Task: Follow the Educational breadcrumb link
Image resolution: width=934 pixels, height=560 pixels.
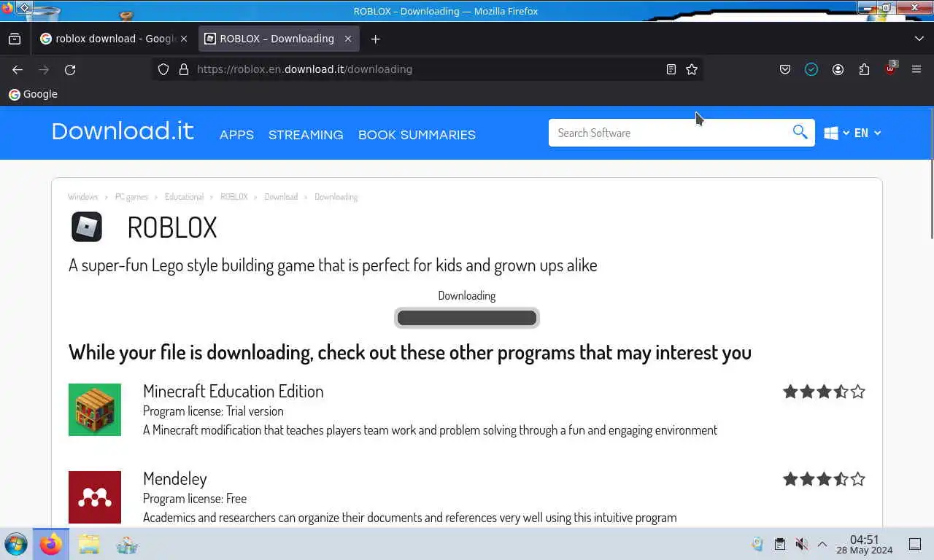Action: click(184, 197)
